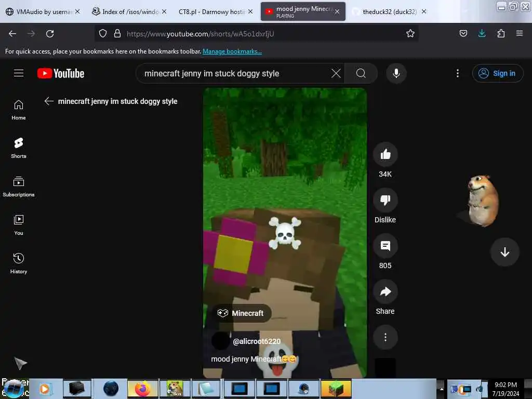Image resolution: width=532 pixels, height=399 pixels.
Task: Start voice search with the microphone
Action: click(x=396, y=73)
